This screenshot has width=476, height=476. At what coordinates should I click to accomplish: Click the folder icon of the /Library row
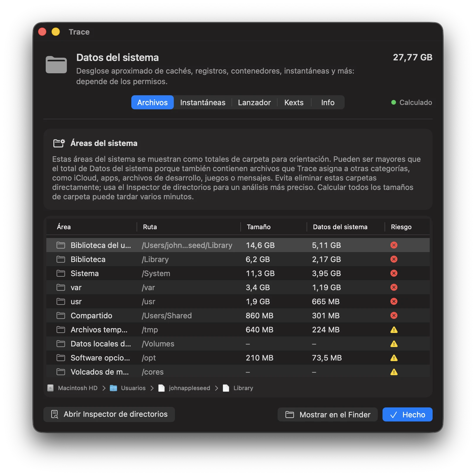click(x=61, y=259)
